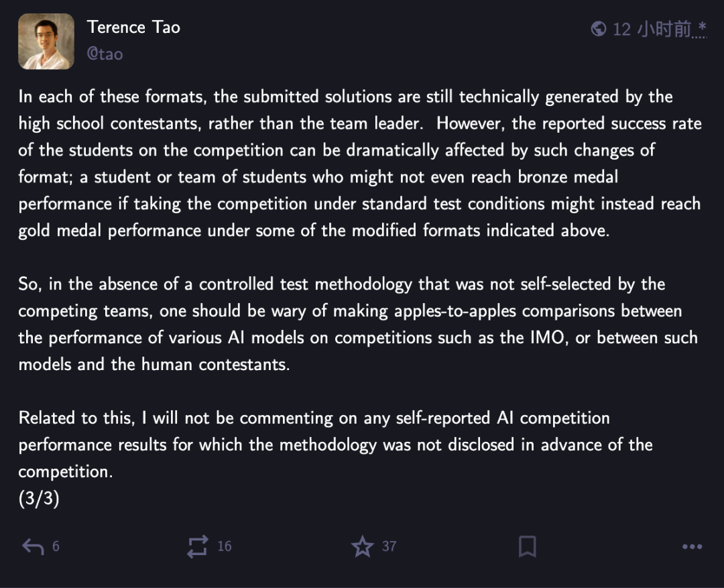This screenshot has width=724, height=588.
Task: Open the three-dot more menu
Action: (692, 547)
